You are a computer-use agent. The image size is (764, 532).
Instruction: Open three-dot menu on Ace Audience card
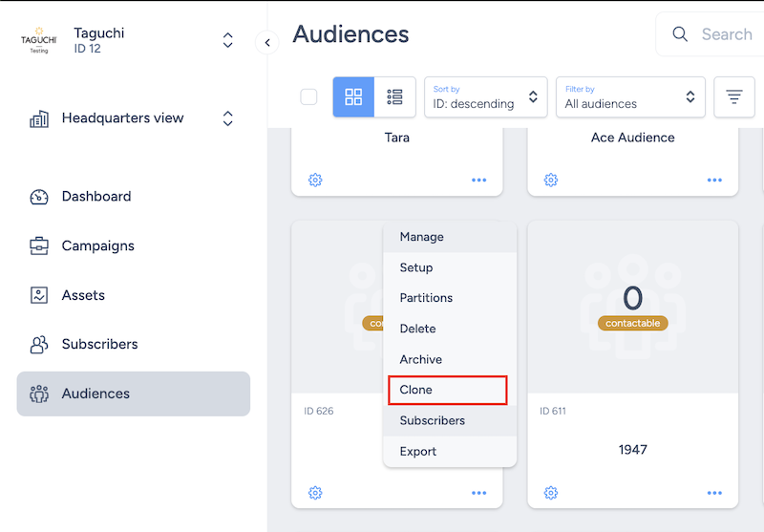[x=714, y=181]
